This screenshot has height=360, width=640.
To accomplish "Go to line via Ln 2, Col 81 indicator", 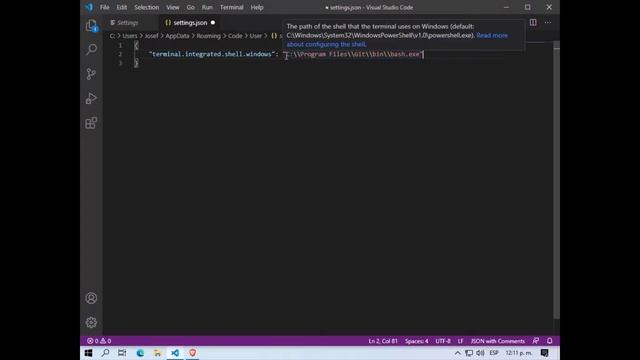I will (383, 341).
